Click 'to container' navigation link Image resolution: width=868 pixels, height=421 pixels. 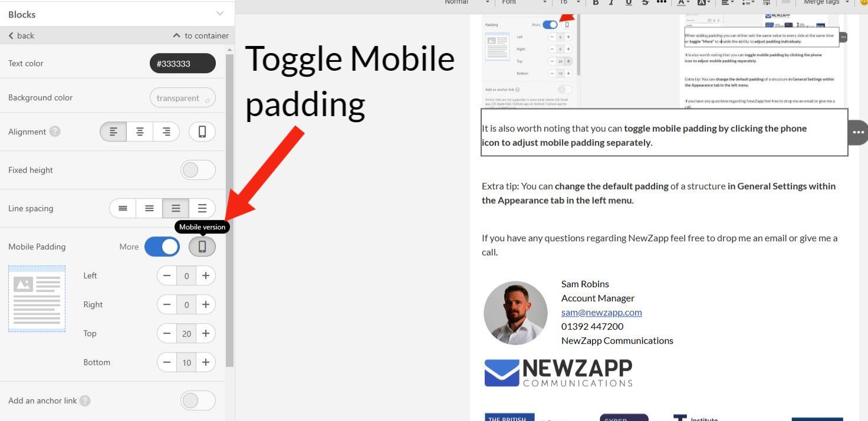click(x=200, y=35)
